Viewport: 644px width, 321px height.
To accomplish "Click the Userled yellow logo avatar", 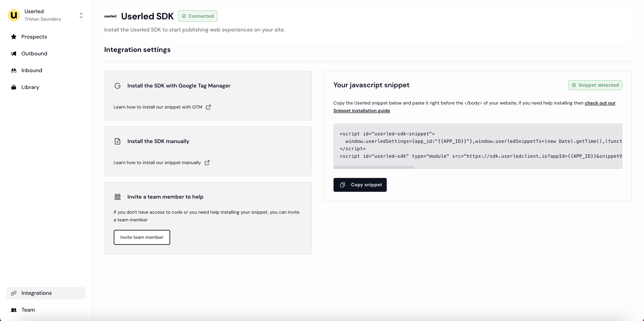I will point(14,15).
